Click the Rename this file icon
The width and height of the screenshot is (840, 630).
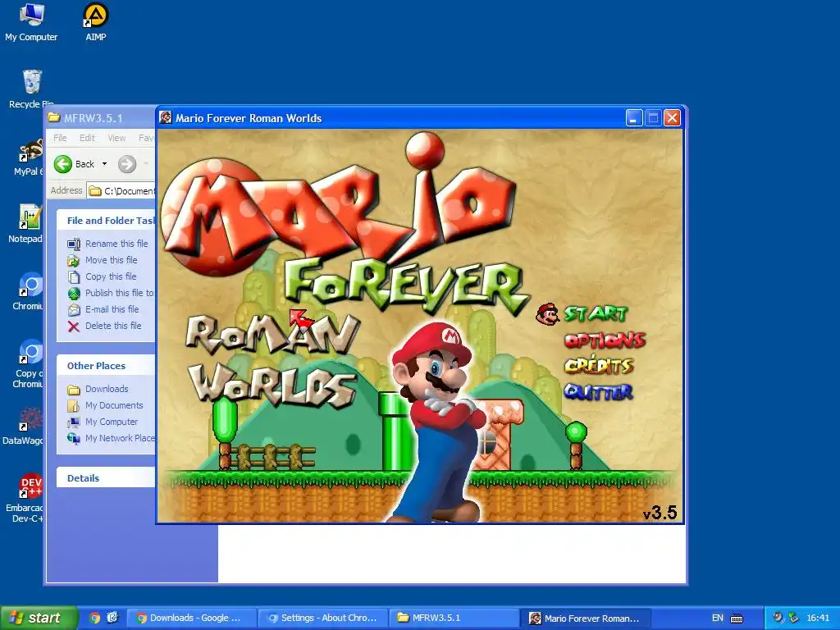[73, 244]
